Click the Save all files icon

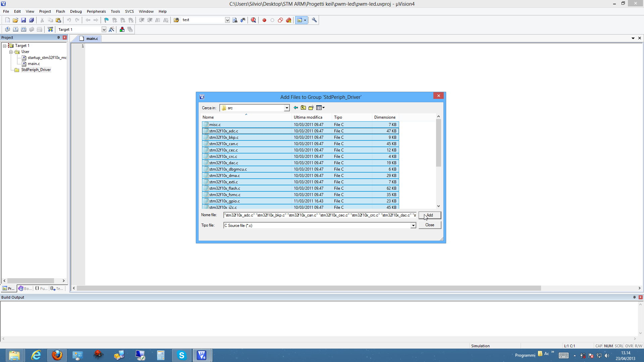click(32, 20)
